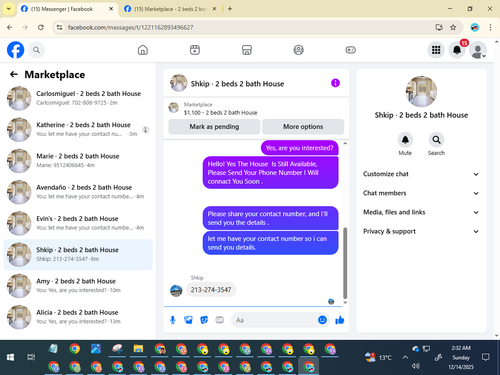The width and height of the screenshot is (500, 375).
Task: Click the "Yes, are you interested?" message
Action: tap(299, 148)
